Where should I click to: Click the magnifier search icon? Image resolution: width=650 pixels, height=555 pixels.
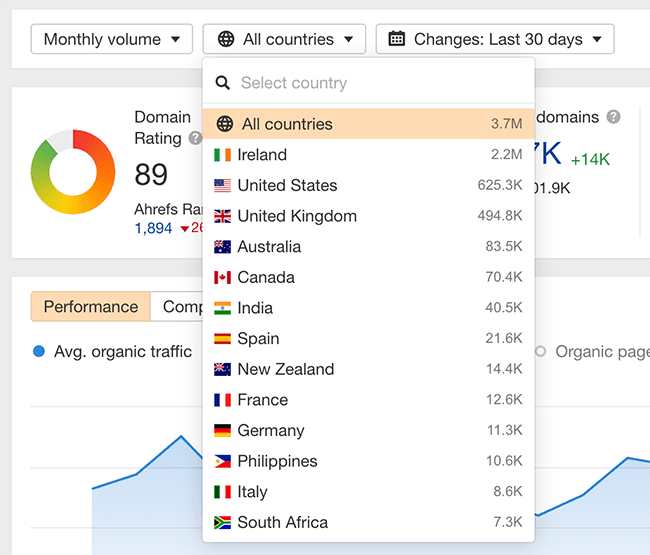point(223,83)
